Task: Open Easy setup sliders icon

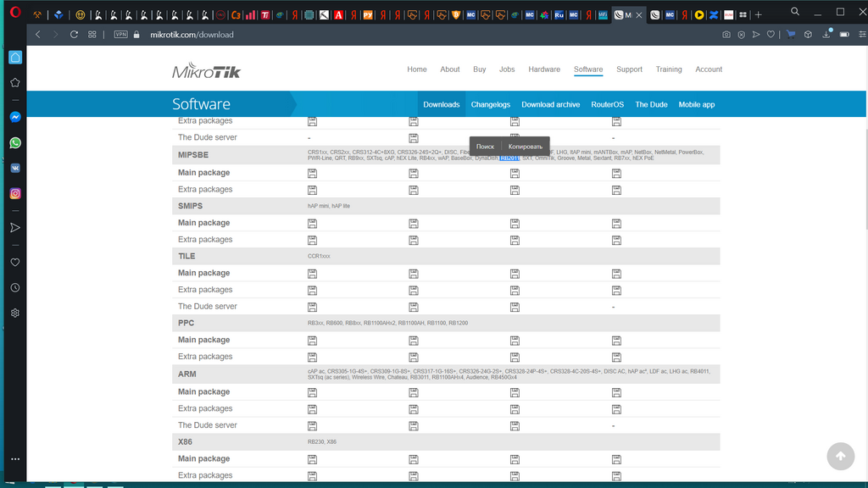Action: click(x=862, y=34)
